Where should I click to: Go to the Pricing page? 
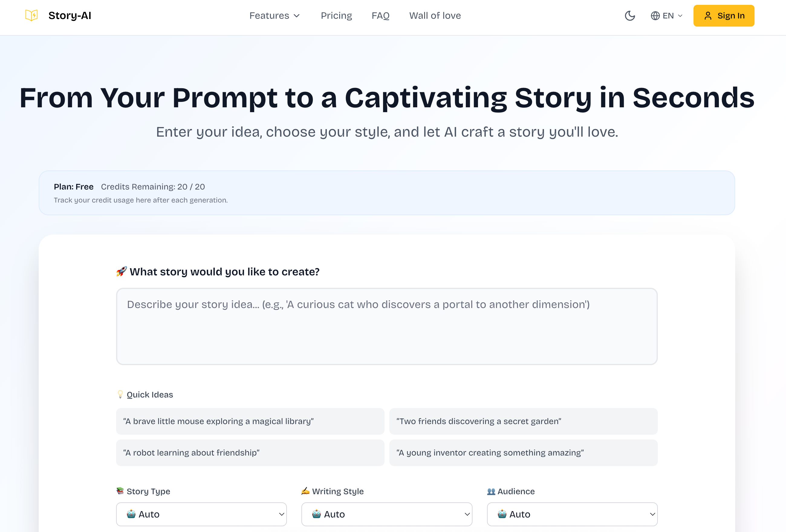pos(336,15)
